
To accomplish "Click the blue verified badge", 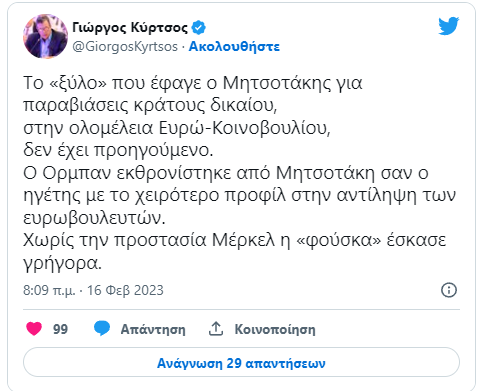I will point(199,28).
